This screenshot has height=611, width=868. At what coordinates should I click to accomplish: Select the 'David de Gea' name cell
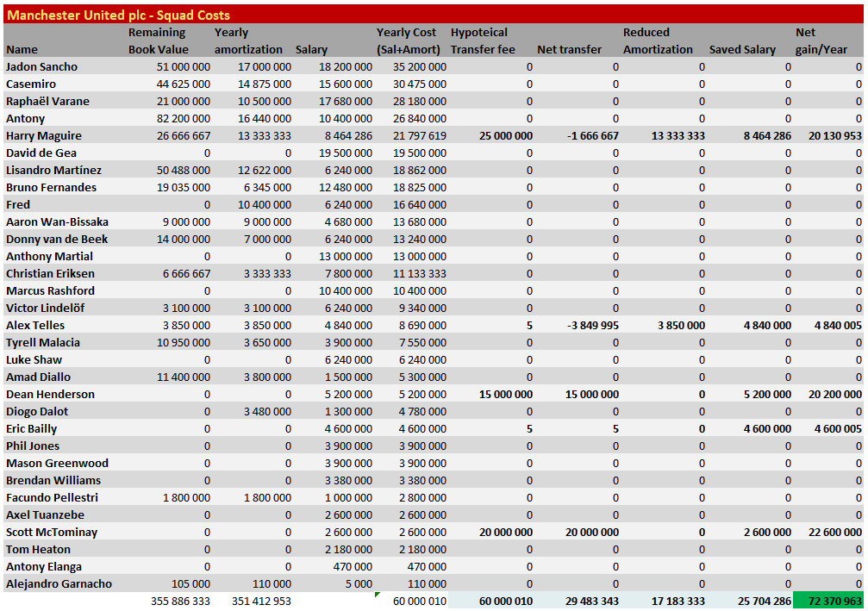tap(41, 153)
